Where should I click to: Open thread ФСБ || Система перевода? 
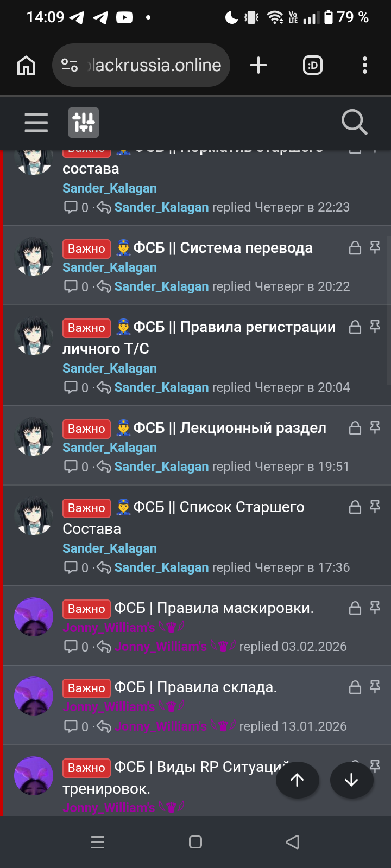tap(223, 248)
